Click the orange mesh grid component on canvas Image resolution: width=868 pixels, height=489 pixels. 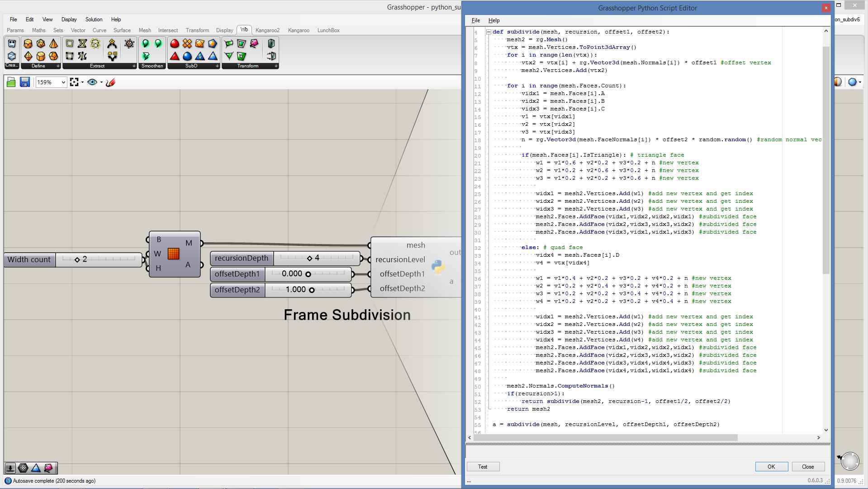coord(173,254)
